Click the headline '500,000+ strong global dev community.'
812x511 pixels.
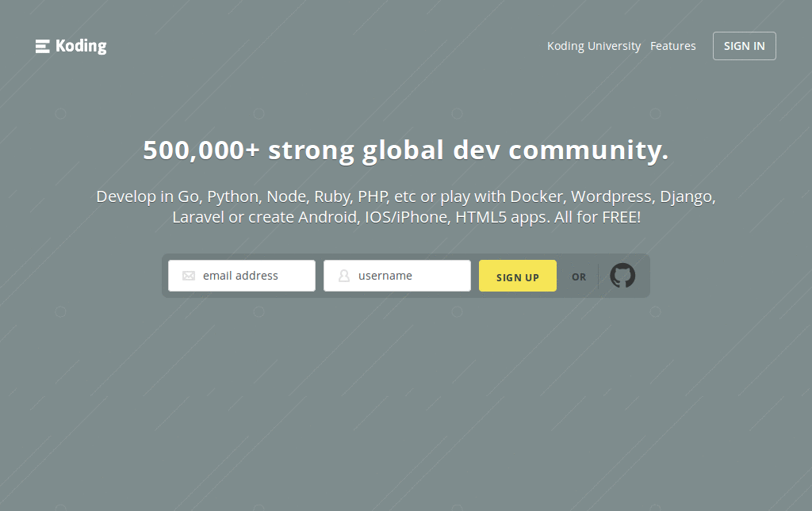[406, 150]
